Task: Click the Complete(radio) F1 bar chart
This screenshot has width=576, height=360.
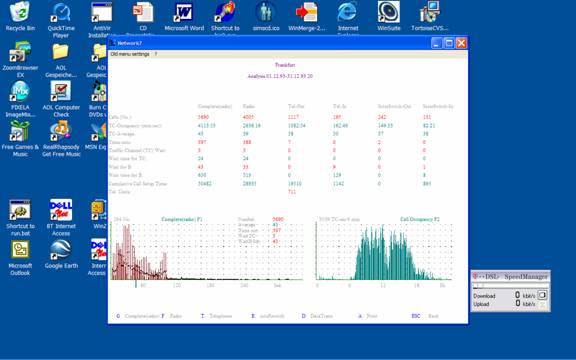Action: coord(207,251)
